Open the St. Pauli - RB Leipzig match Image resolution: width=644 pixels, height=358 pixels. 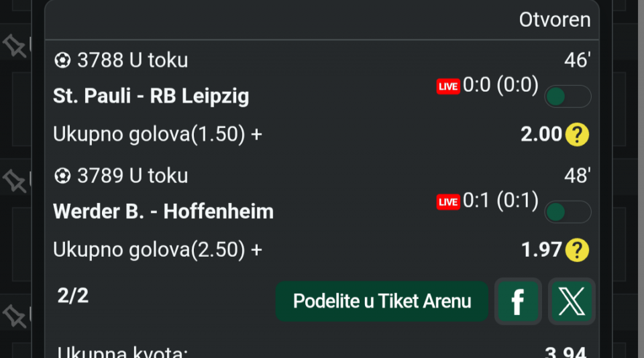(x=151, y=96)
